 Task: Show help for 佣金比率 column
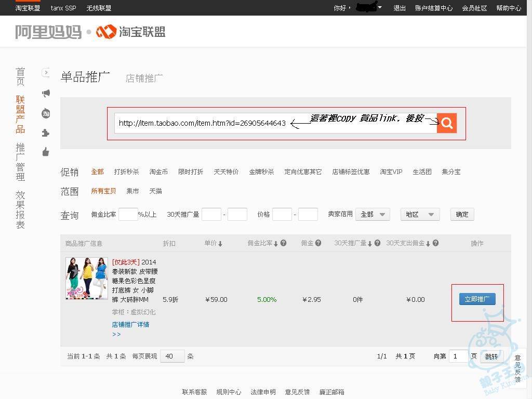(284, 243)
